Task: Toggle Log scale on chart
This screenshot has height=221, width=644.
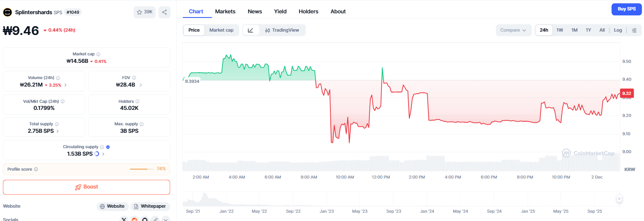Action: [x=618, y=30]
